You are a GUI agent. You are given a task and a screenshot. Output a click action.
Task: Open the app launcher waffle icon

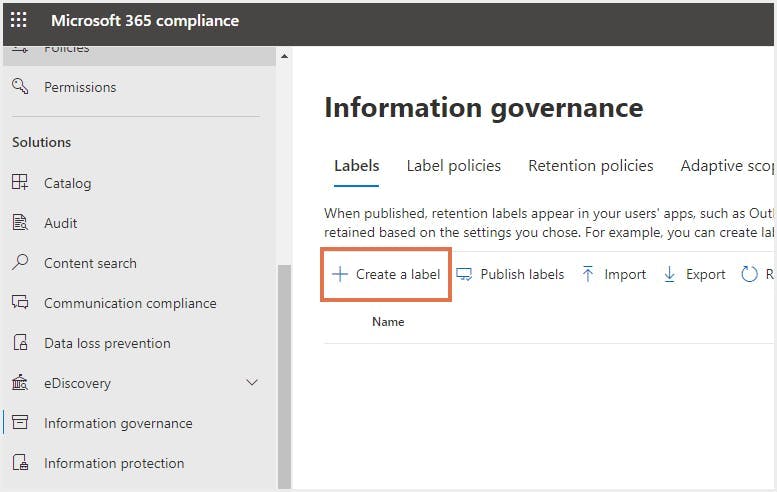coord(19,20)
